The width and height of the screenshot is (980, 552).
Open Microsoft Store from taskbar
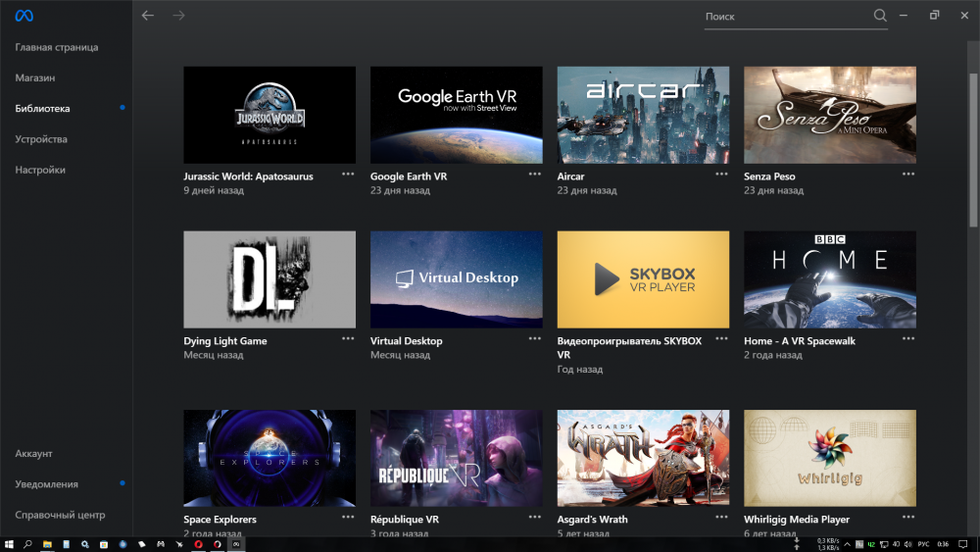pyautogui.click(x=104, y=544)
